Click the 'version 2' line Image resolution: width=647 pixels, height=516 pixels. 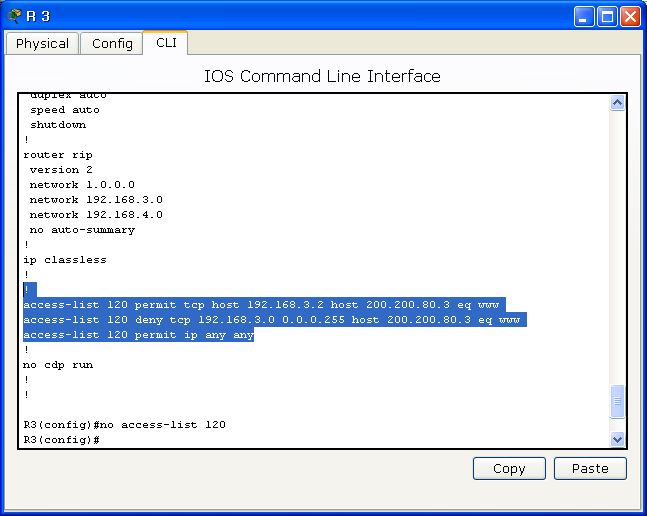[61, 170]
